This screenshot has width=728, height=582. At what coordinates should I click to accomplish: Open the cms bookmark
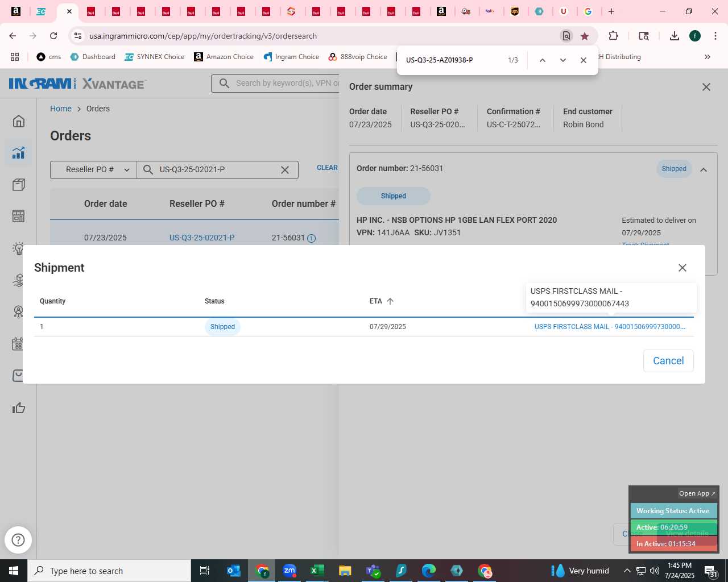point(48,57)
